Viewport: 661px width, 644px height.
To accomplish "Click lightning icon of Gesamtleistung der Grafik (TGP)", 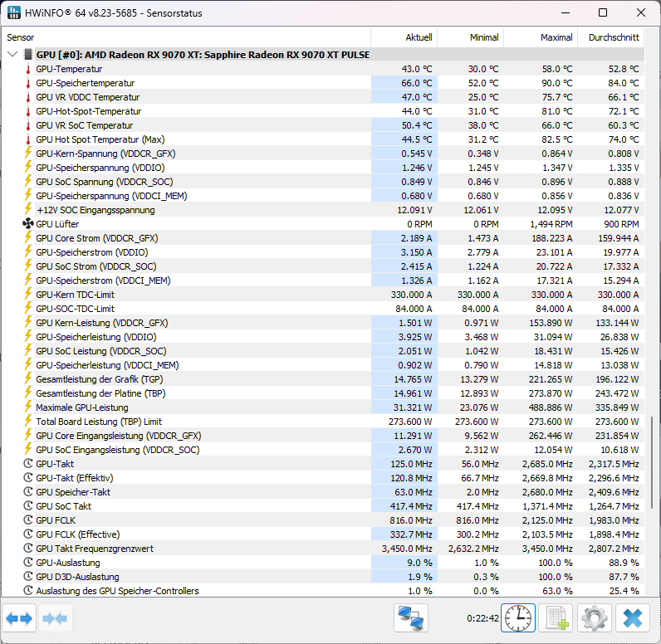I will pos(28,379).
